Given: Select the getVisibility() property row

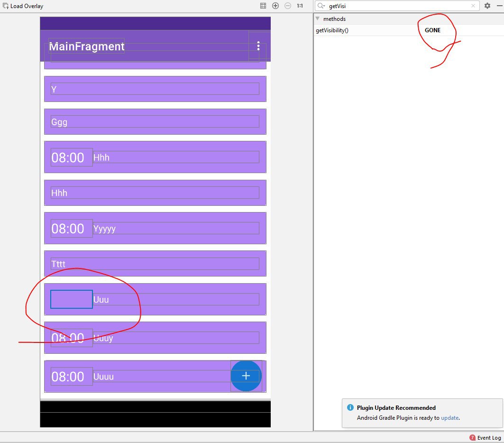Looking at the screenshot, I should [x=409, y=30].
